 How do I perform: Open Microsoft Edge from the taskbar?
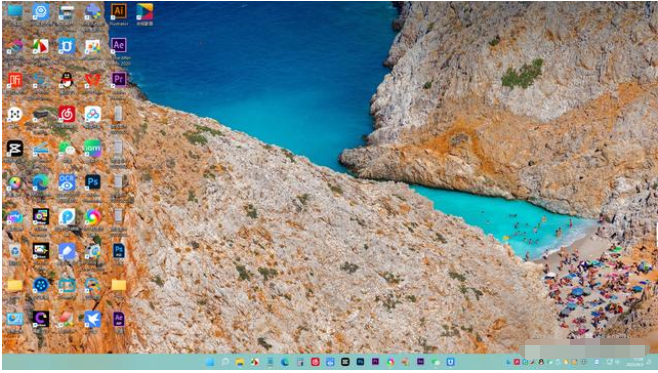click(285, 362)
